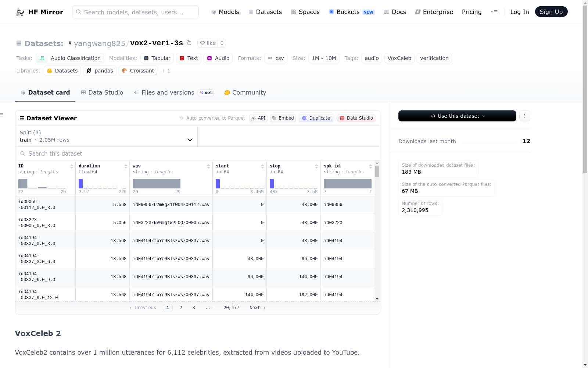Click the stop column histogram

click(x=294, y=184)
